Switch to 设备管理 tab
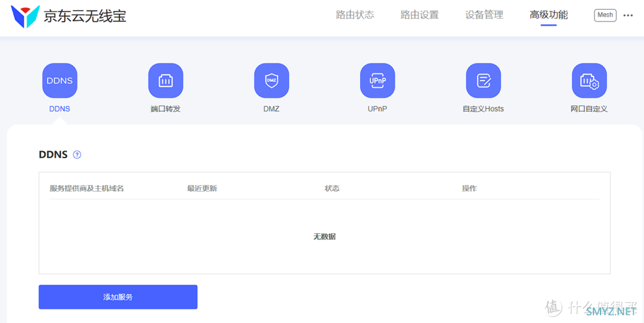Screen dimensions: 644x323 coord(484,15)
